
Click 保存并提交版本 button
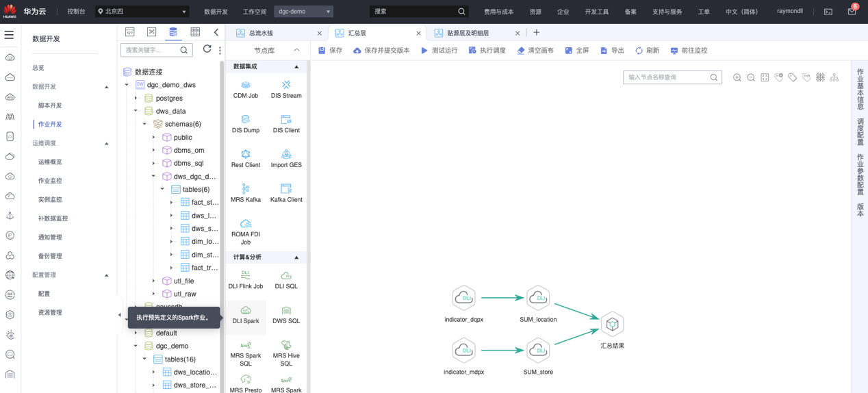[381, 51]
